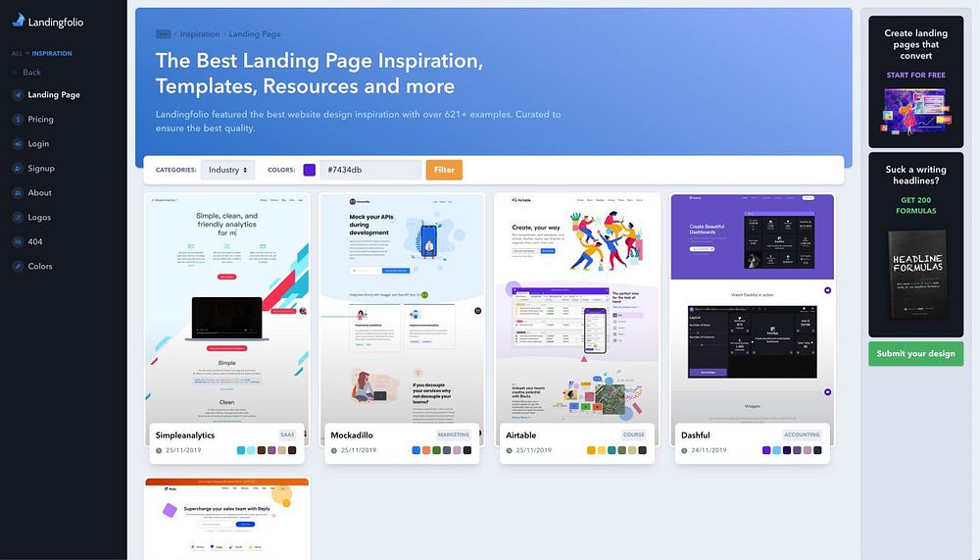
Task: Click the Colors brush icon
Action: pos(18,266)
